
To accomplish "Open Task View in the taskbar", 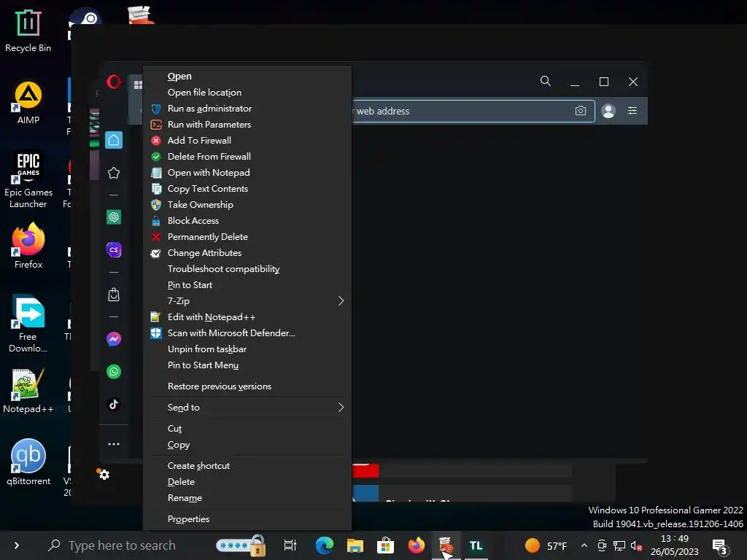I will coord(290,545).
